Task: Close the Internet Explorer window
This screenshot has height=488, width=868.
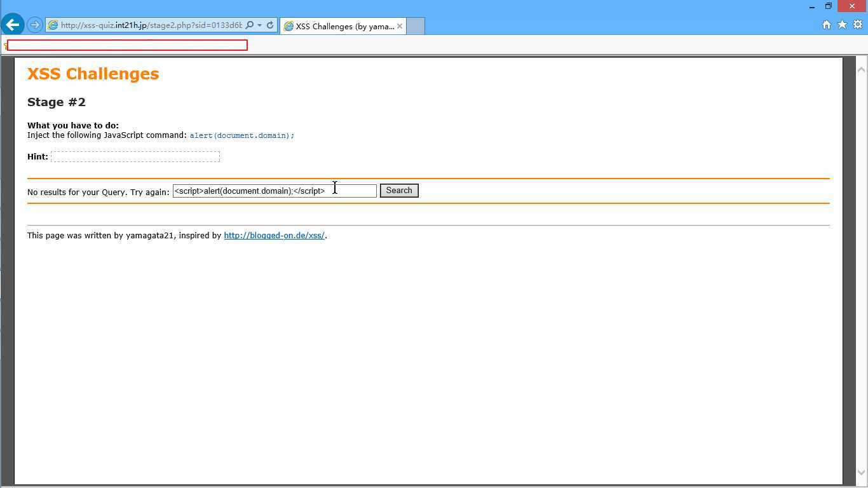Action: pyautogui.click(x=852, y=6)
